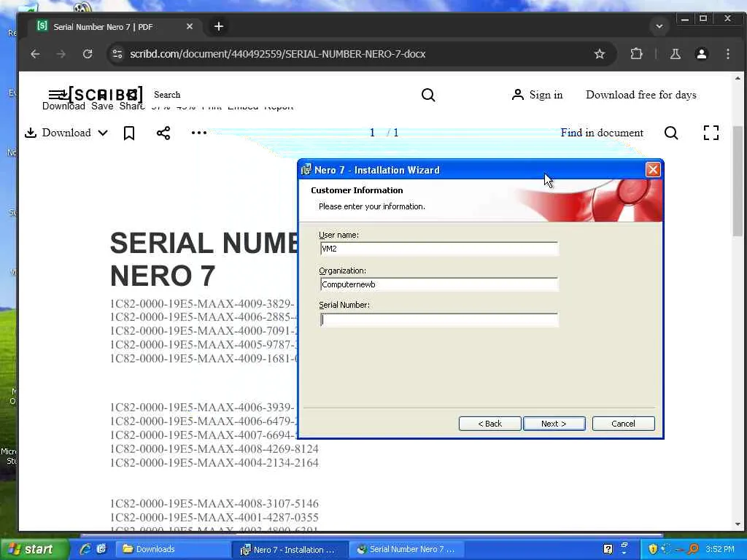
Task: Click the page scrollbar up arrow
Action: (738, 78)
